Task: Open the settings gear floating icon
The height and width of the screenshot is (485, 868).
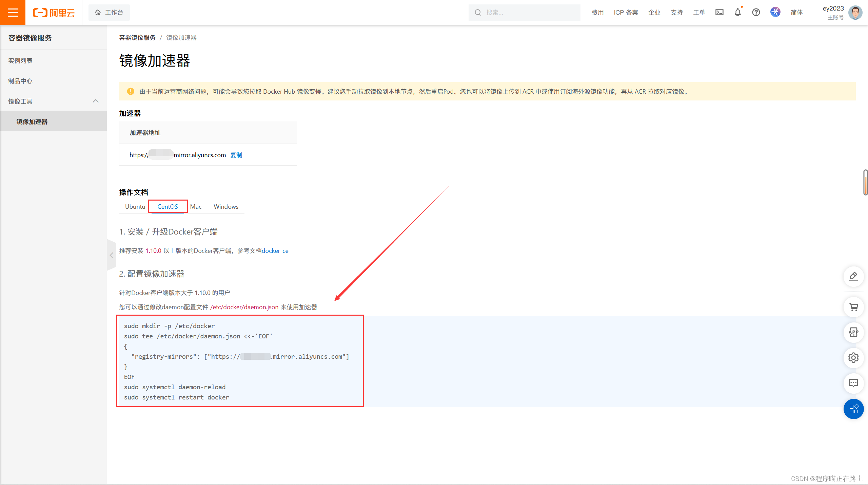Action: click(853, 358)
